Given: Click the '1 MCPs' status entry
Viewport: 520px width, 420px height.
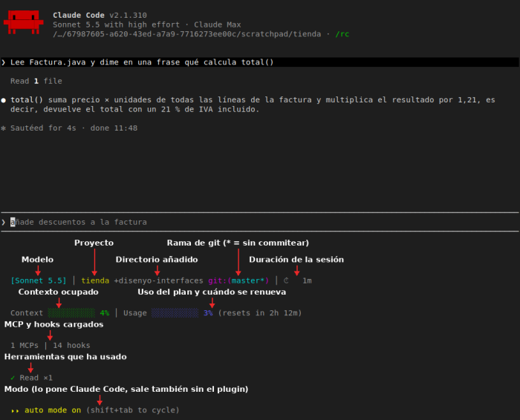Looking at the screenshot, I should (25, 346).
